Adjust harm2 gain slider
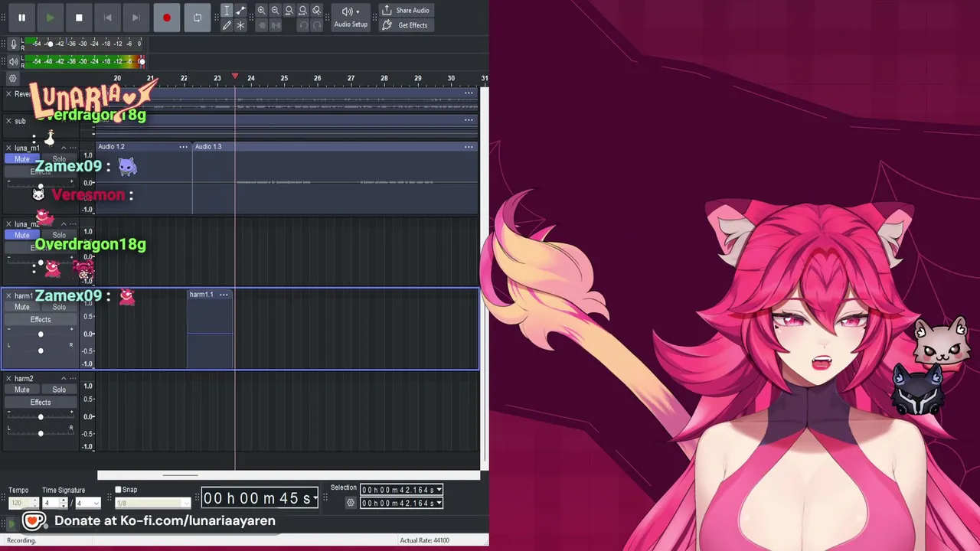This screenshot has height=551, width=980. click(x=41, y=417)
